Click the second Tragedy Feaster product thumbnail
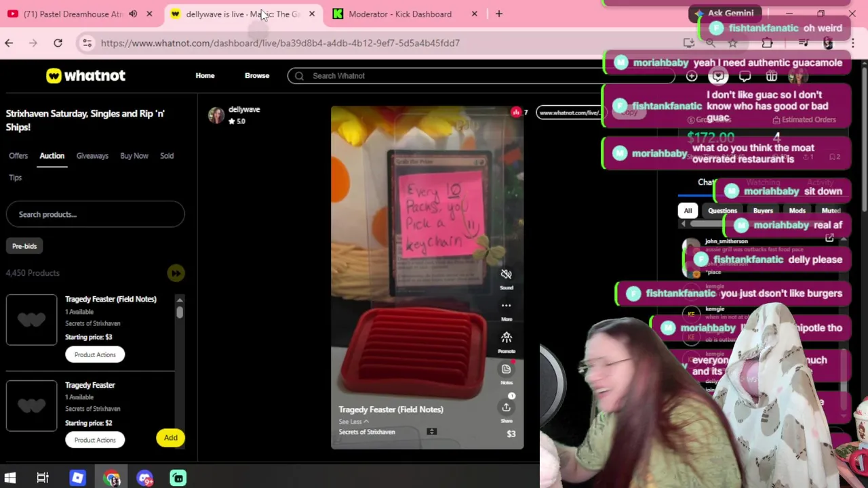Viewport: 868px width, 488px height. click(x=32, y=405)
